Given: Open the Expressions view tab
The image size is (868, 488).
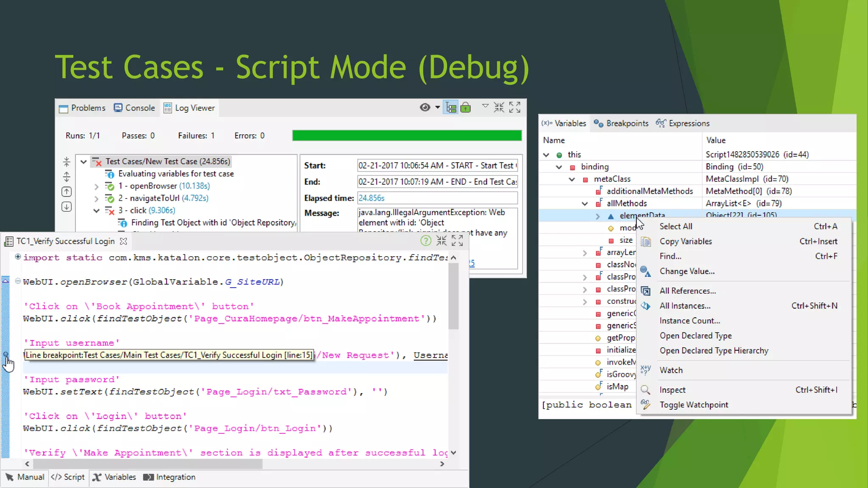Looking at the screenshot, I should tap(683, 123).
